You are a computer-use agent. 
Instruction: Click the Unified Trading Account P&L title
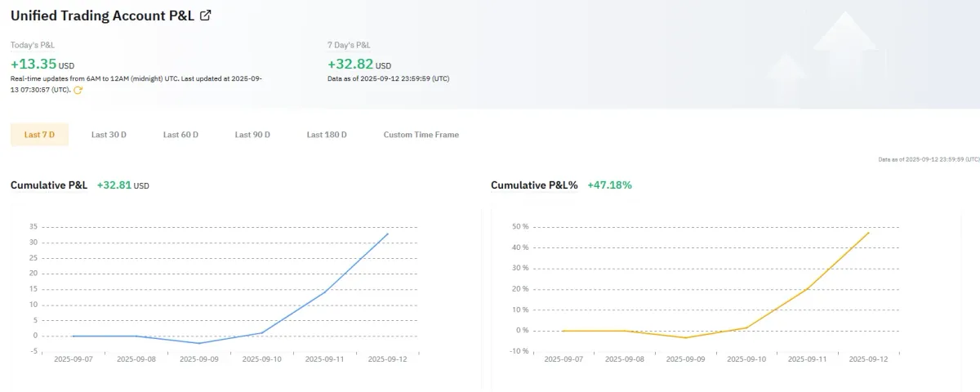point(102,15)
